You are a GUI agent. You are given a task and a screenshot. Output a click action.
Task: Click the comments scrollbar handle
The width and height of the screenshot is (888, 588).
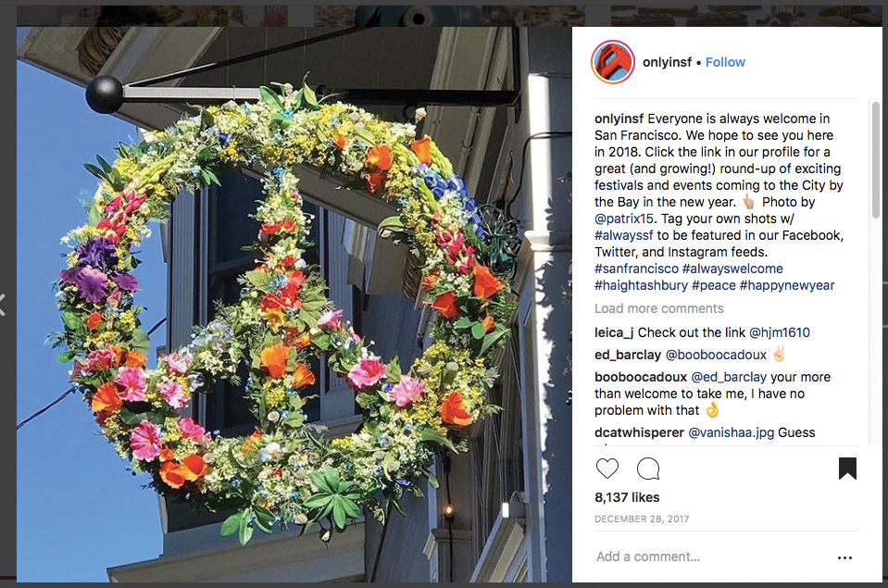click(876, 160)
